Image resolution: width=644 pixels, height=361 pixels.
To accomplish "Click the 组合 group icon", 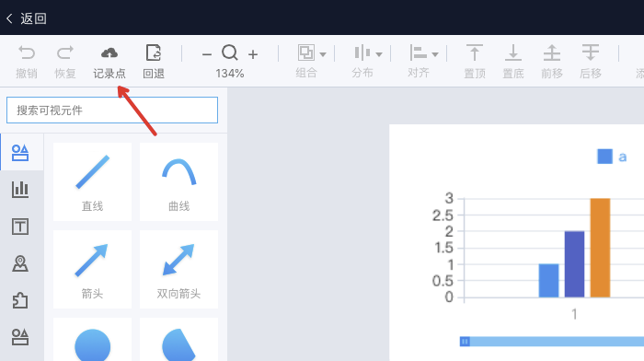I will tap(306, 53).
